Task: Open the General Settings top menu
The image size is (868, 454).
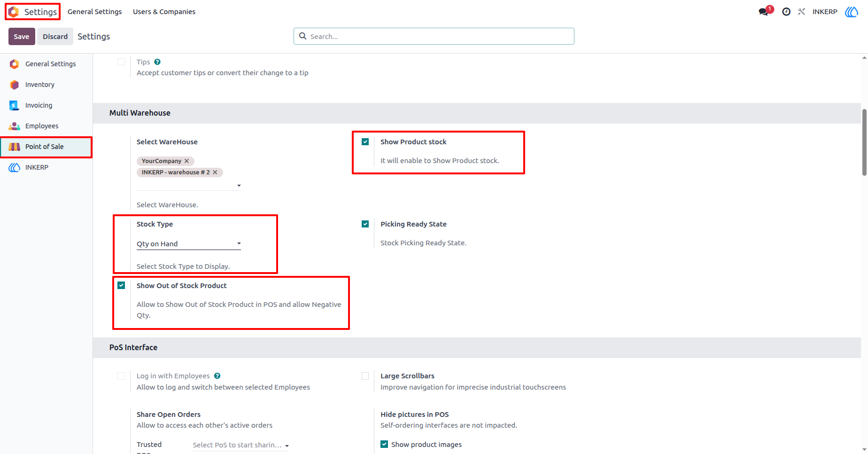Action: 94,12
